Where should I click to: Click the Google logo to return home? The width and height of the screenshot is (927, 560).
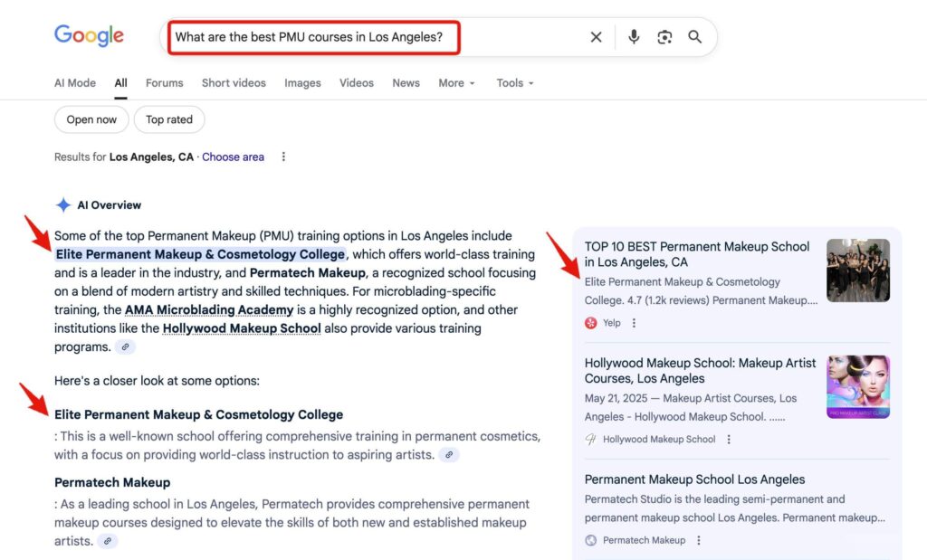click(89, 35)
